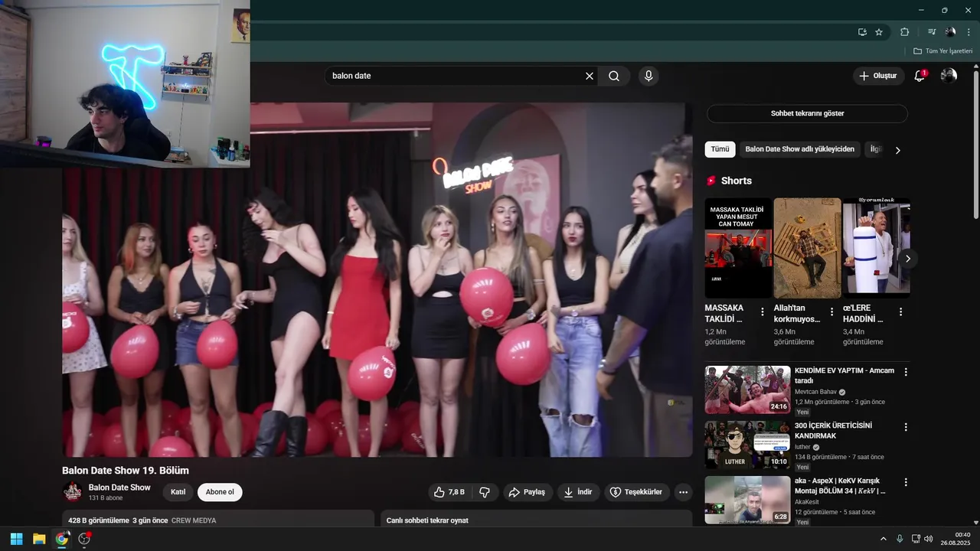Image resolution: width=980 pixels, height=551 pixels.
Task: Open options for MASSAKA TAKLİDİ short
Action: (x=762, y=311)
